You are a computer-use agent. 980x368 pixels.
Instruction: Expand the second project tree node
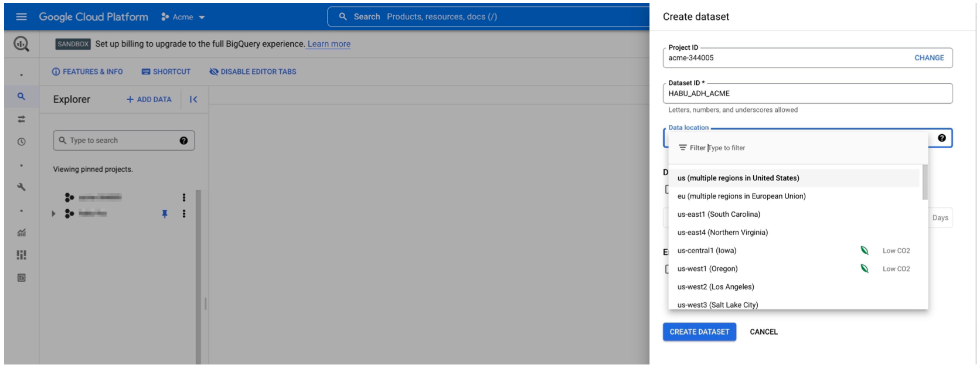click(x=53, y=214)
